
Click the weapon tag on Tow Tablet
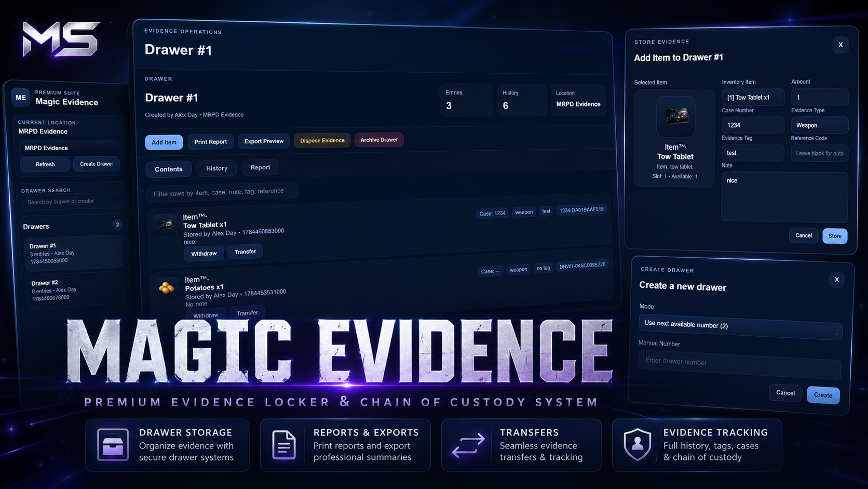524,212
